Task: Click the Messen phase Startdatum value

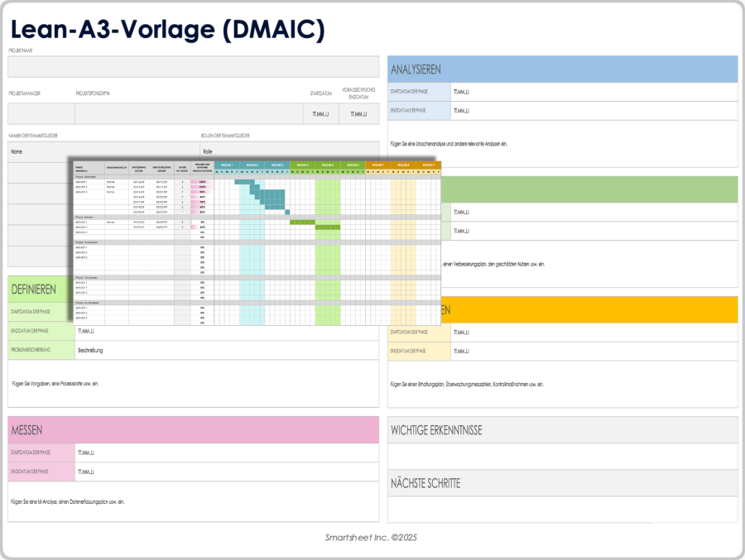Action: (x=227, y=452)
